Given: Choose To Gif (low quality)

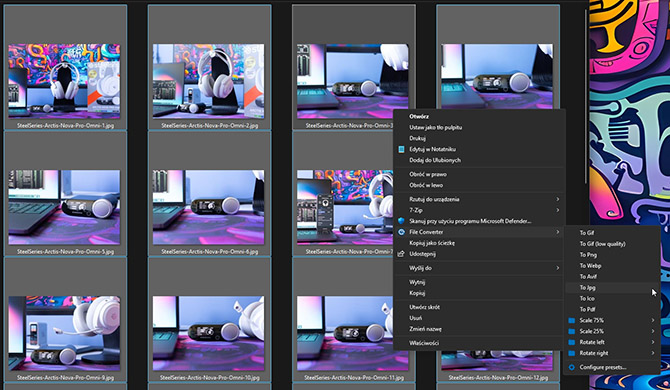Looking at the screenshot, I should click(x=611, y=244).
